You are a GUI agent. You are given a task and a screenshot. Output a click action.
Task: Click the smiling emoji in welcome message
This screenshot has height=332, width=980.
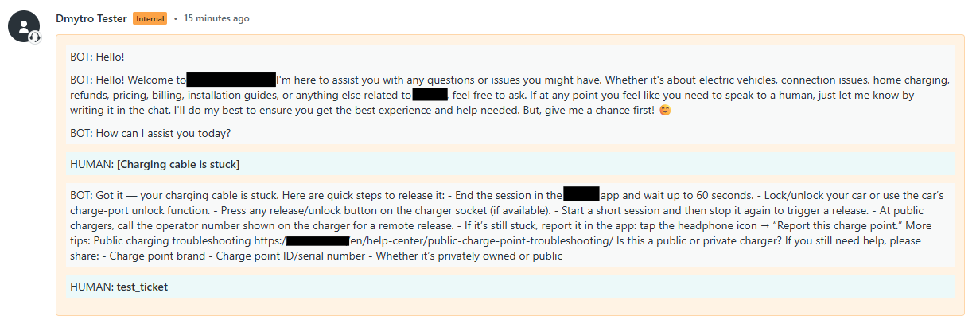click(665, 110)
